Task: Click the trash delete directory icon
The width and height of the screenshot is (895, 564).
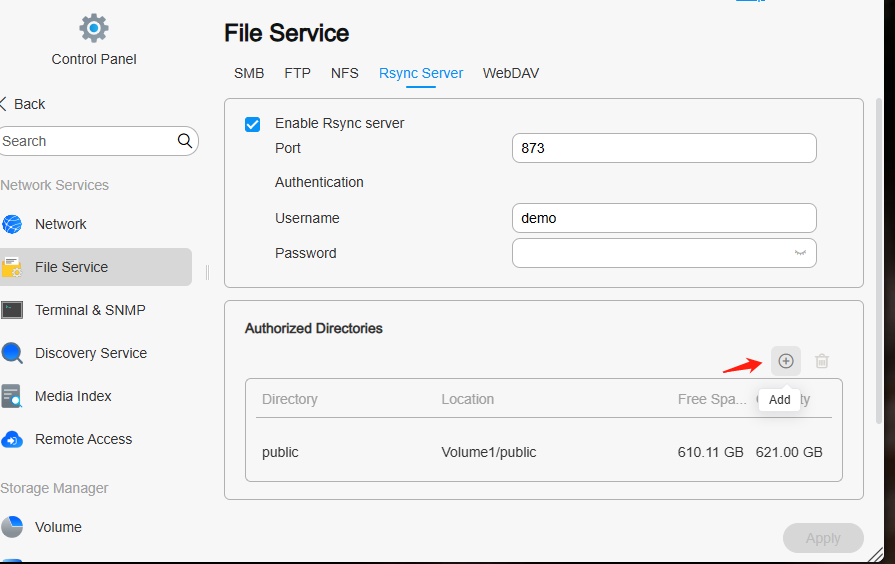Action: click(x=822, y=361)
